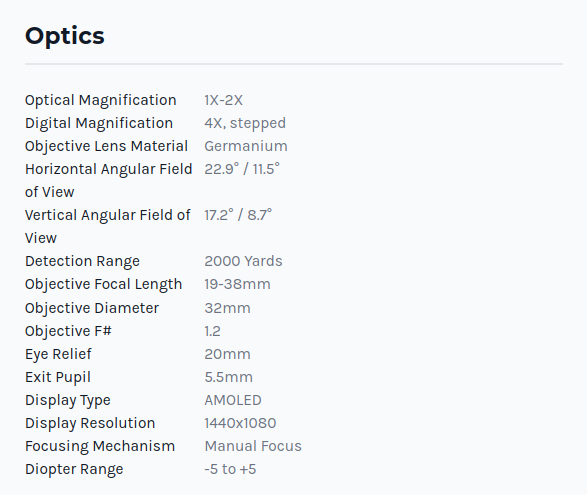Select the Objective Focal Length label

(103, 284)
